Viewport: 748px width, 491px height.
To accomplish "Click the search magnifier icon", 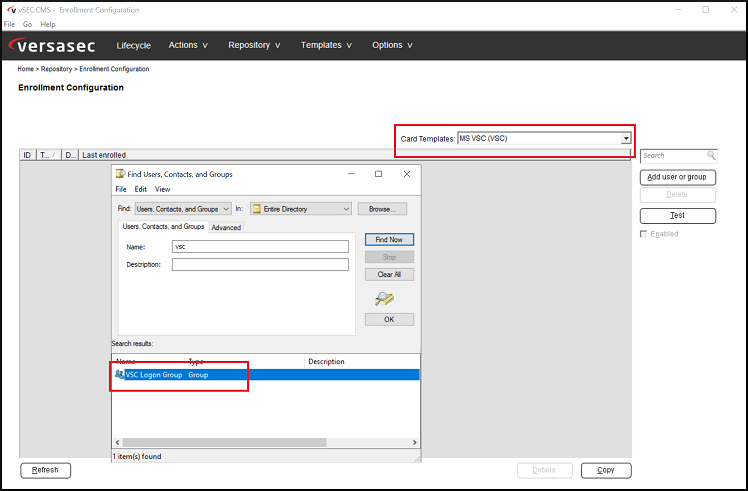I will [x=711, y=155].
